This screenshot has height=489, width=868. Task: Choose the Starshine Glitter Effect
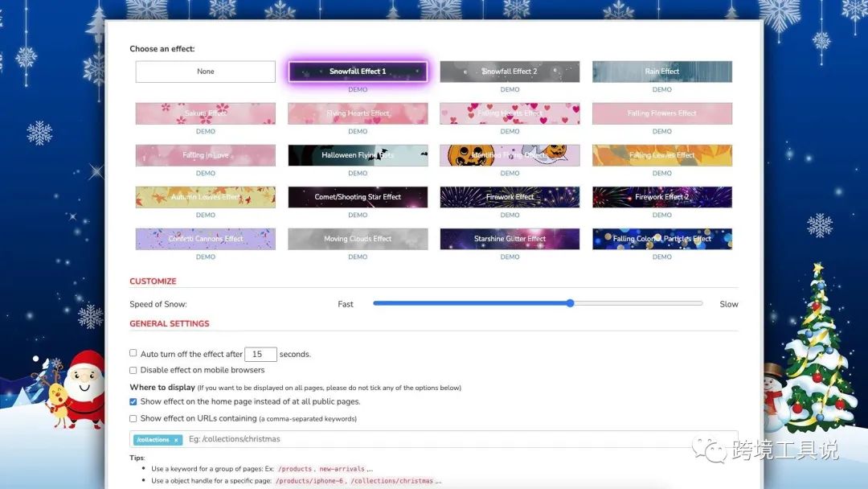510,238
